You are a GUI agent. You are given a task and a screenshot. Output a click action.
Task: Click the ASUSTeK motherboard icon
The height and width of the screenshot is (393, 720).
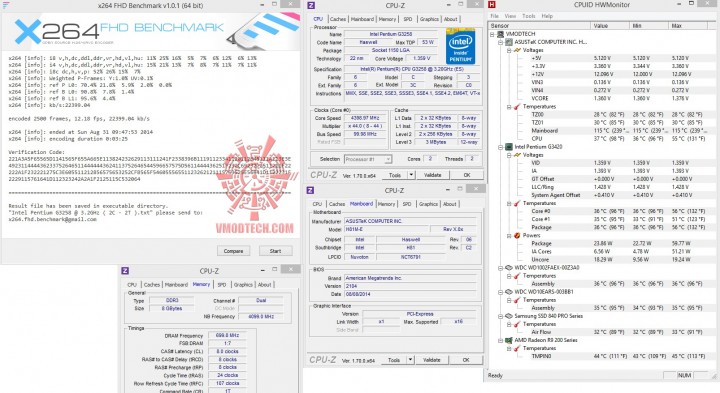[x=509, y=42]
